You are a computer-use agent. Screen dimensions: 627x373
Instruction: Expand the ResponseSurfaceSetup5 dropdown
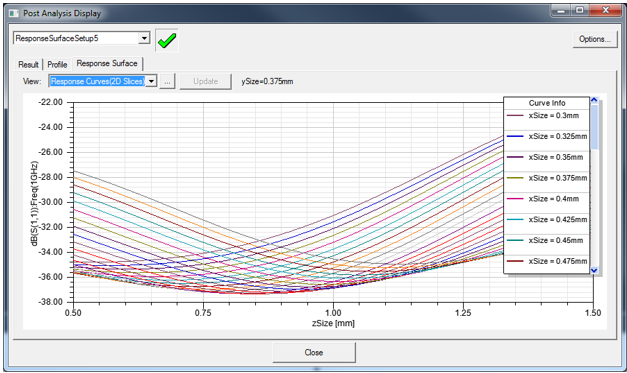coord(144,38)
